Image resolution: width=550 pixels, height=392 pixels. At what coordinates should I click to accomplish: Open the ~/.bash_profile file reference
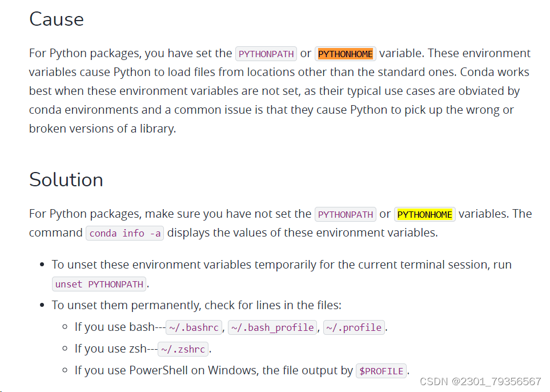pos(272,327)
